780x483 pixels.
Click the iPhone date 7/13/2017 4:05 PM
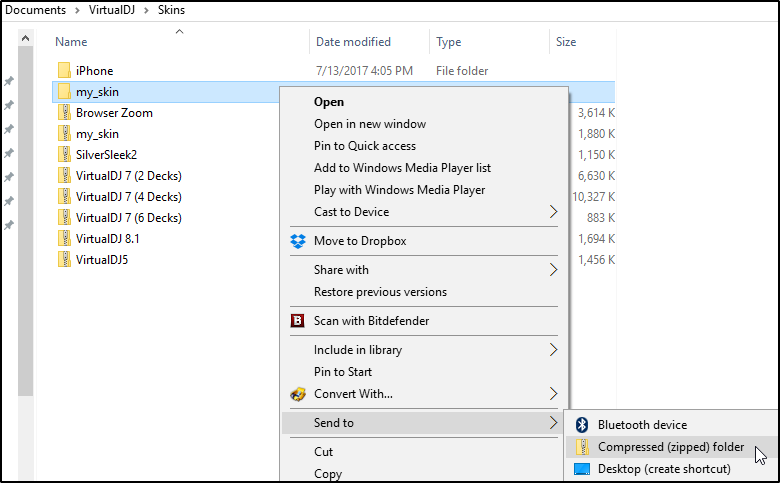pyautogui.click(x=364, y=71)
